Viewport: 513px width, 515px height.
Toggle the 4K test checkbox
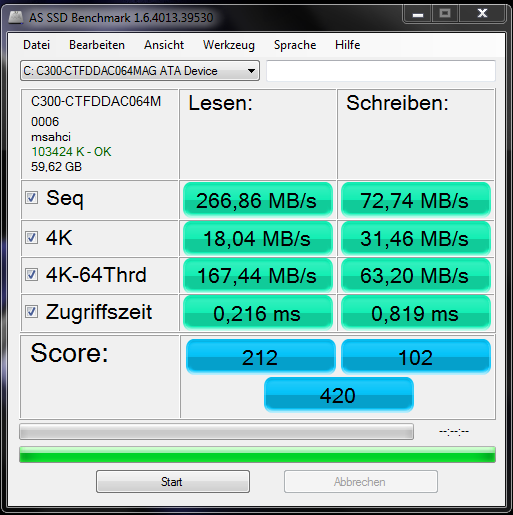32,238
